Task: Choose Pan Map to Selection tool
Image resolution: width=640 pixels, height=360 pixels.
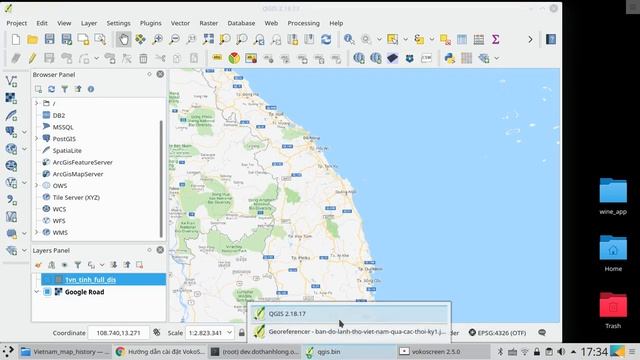Action: pos(140,39)
